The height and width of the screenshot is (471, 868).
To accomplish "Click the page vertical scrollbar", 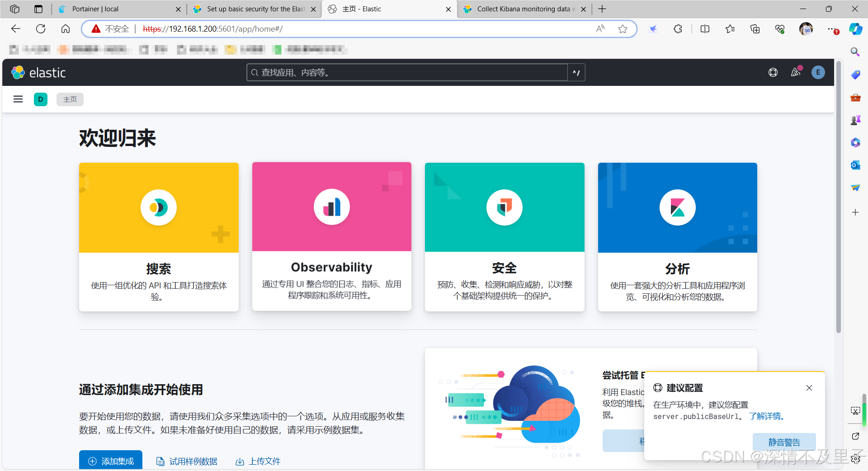I will (x=839, y=197).
